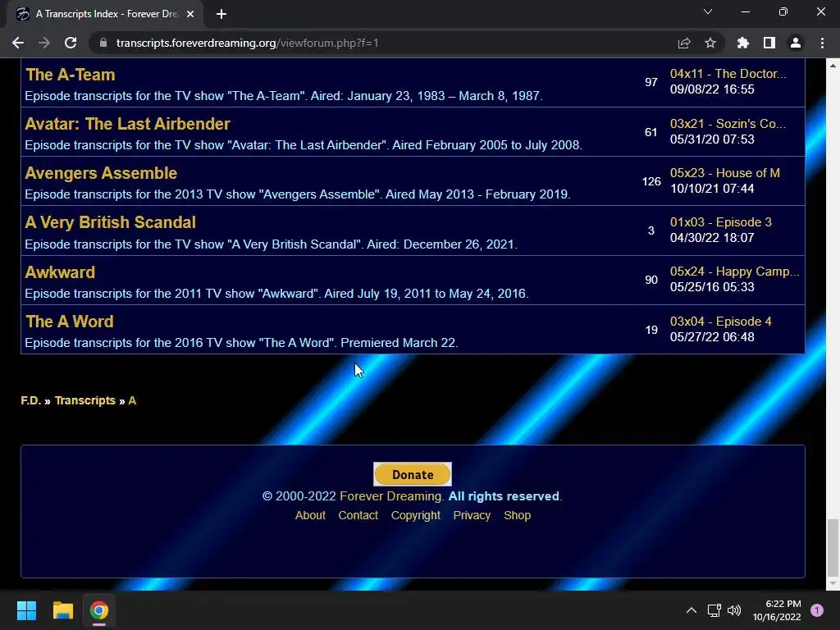Close the A Transcripts Index tab
Image resolution: width=840 pixels, height=630 pixels.
click(x=190, y=14)
